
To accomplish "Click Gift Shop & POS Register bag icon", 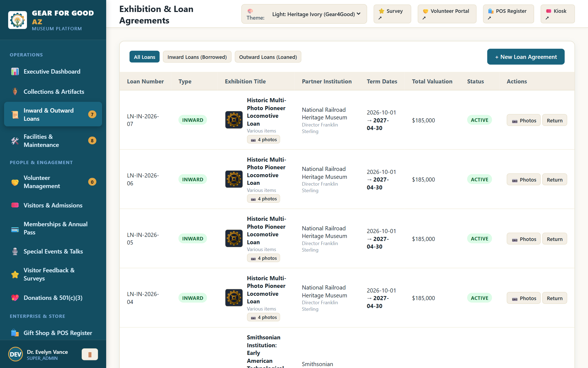I will [x=15, y=333].
